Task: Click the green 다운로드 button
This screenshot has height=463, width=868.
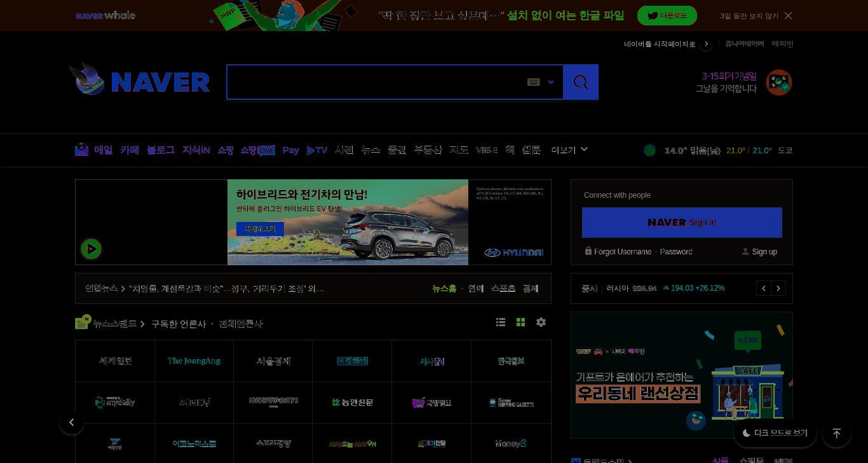Action: [x=667, y=16]
